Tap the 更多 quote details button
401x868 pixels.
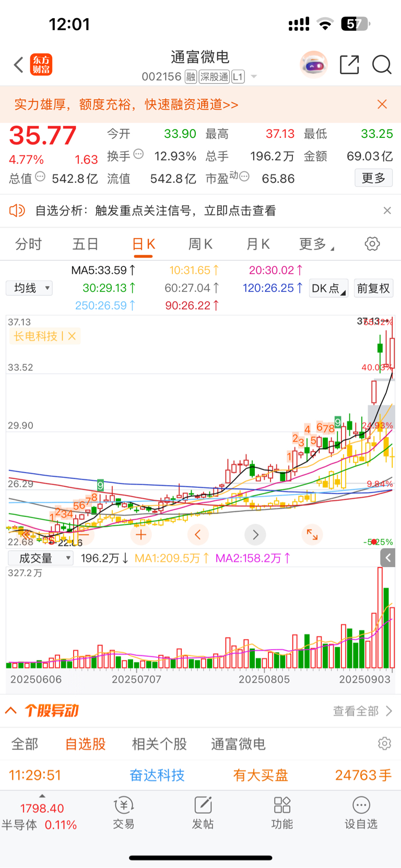(373, 178)
